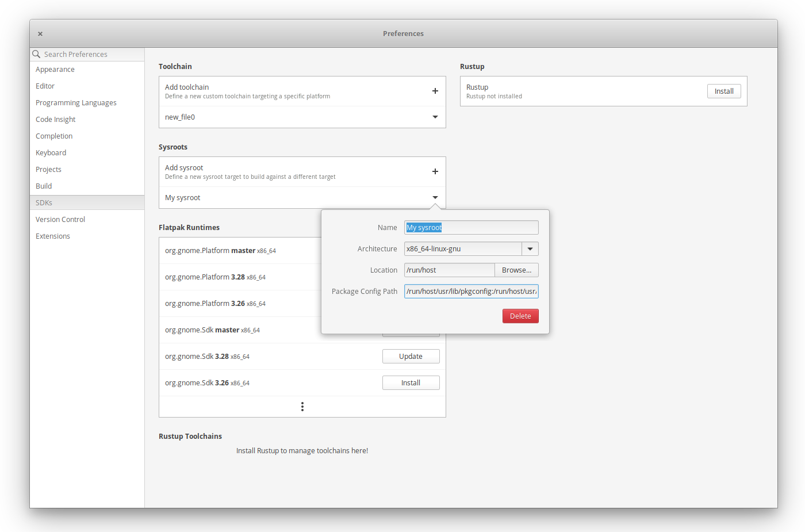805x532 pixels.
Task: Delete the My sysroot entry
Action: click(520, 316)
